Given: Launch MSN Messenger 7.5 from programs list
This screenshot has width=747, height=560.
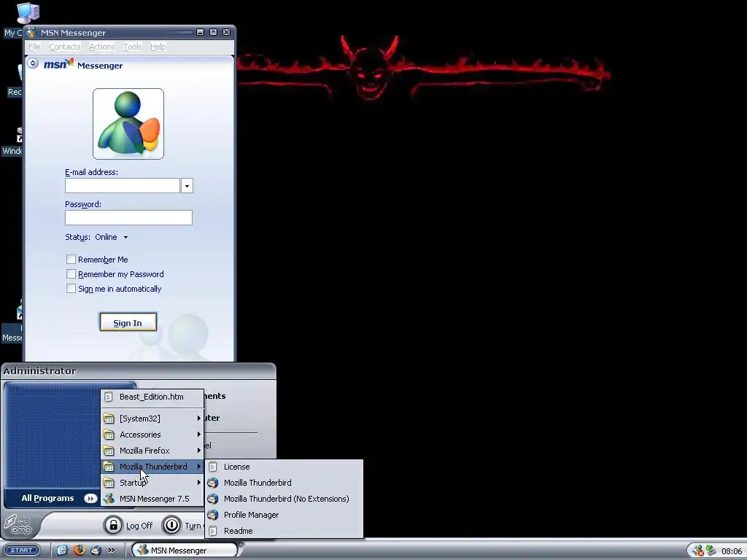Looking at the screenshot, I should pos(152,499).
